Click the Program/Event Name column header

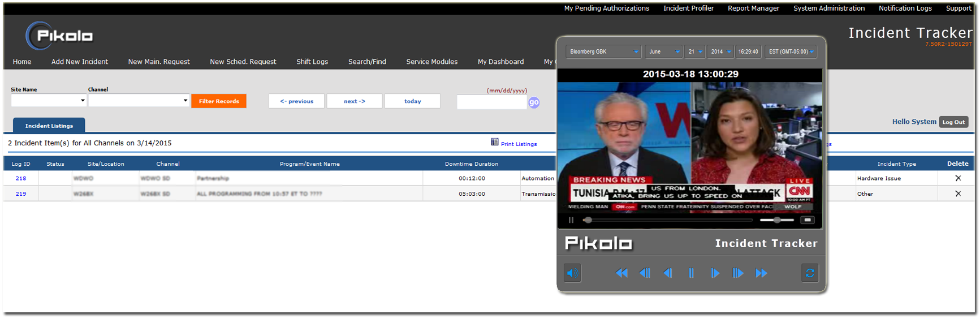click(310, 164)
